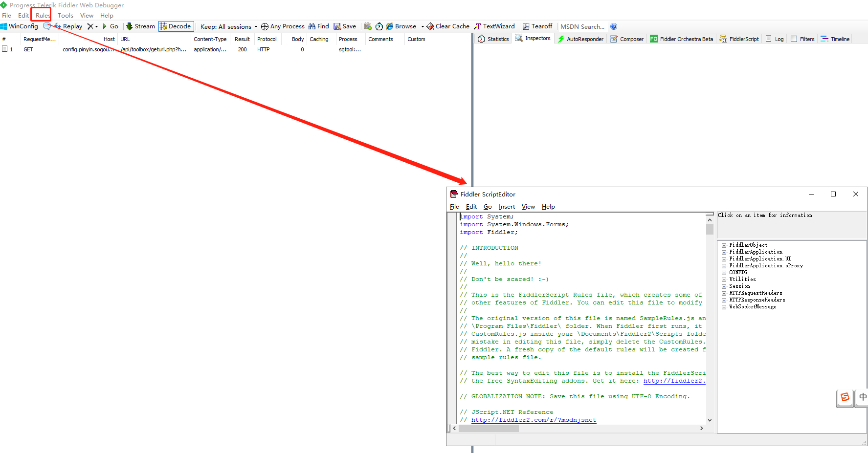Switch to the Statistics tab
The image size is (868, 453).
click(x=493, y=39)
